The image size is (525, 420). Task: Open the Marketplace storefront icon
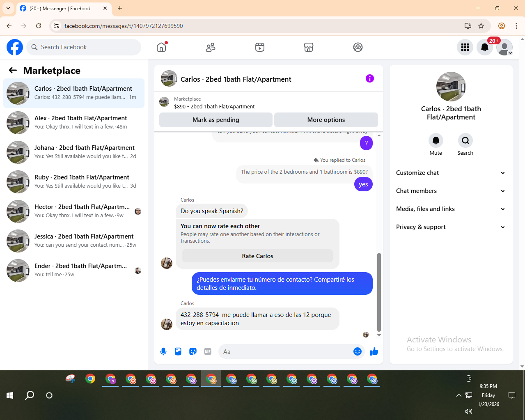point(309,47)
